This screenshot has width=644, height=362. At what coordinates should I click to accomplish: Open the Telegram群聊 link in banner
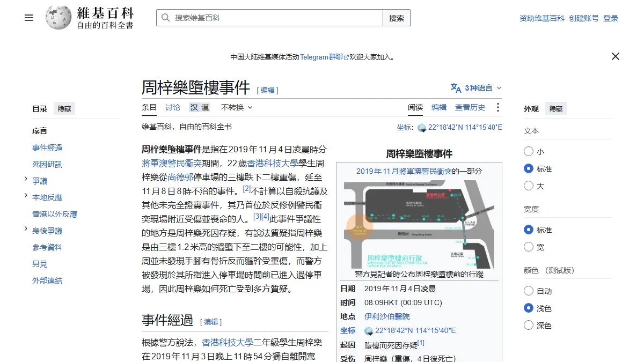pyautogui.click(x=324, y=57)
